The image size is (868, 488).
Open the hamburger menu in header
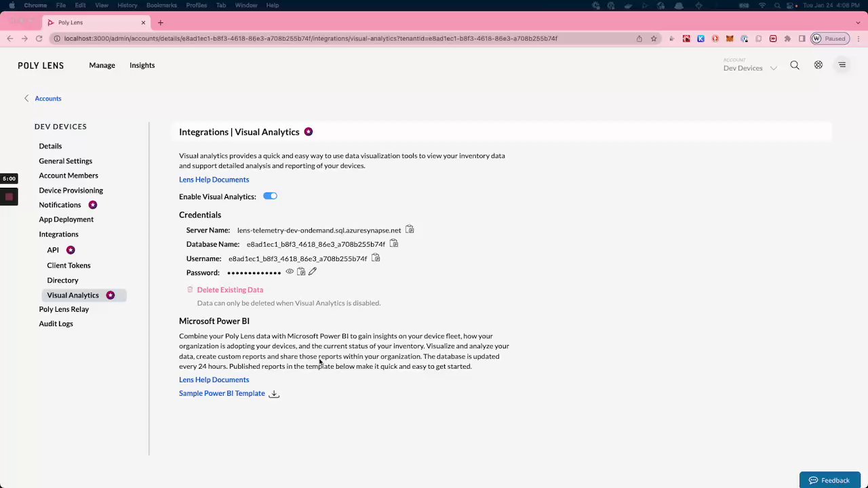[842, 65]
